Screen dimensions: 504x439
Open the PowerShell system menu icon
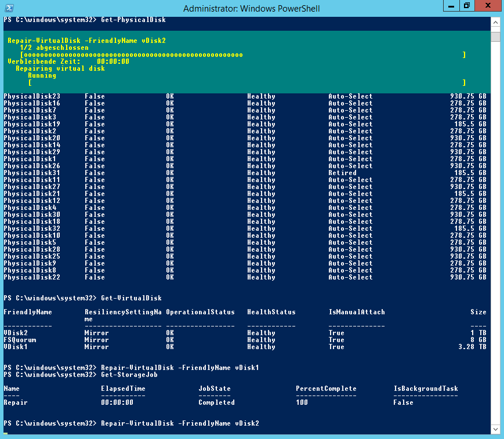9,8
